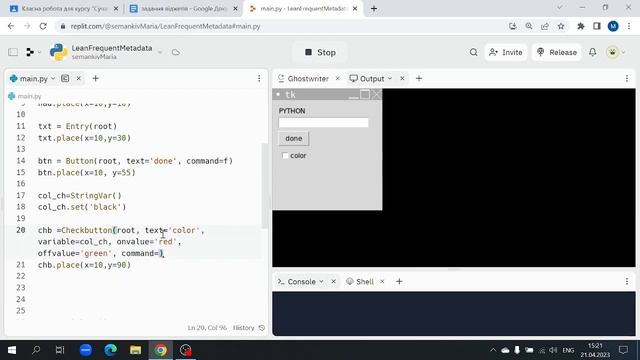Open the editor pane three-dot menu
640x360 pixels.
point(259,78)
